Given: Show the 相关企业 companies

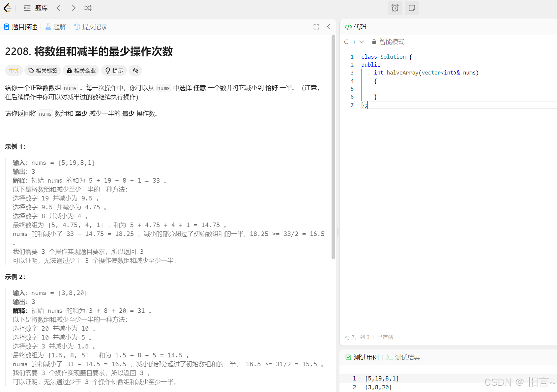Looking at the screenshot, I should [x=81, y=71].
